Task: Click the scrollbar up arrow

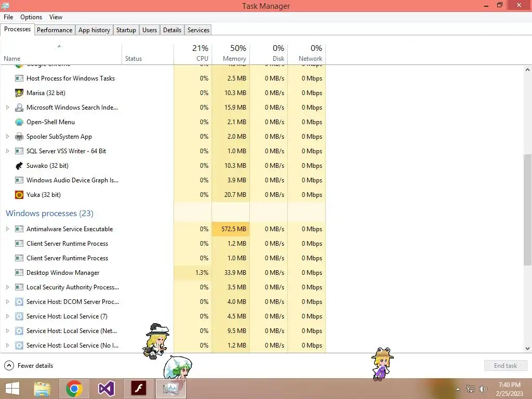Action: [527, 70]
